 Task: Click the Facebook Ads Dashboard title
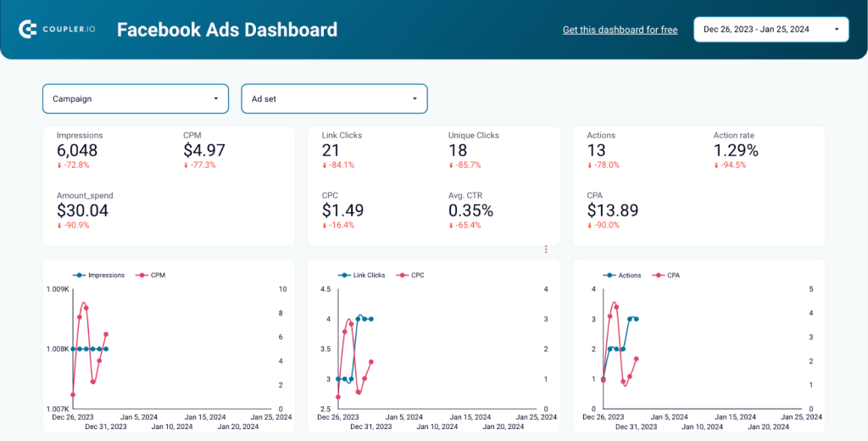coord(227,30)
